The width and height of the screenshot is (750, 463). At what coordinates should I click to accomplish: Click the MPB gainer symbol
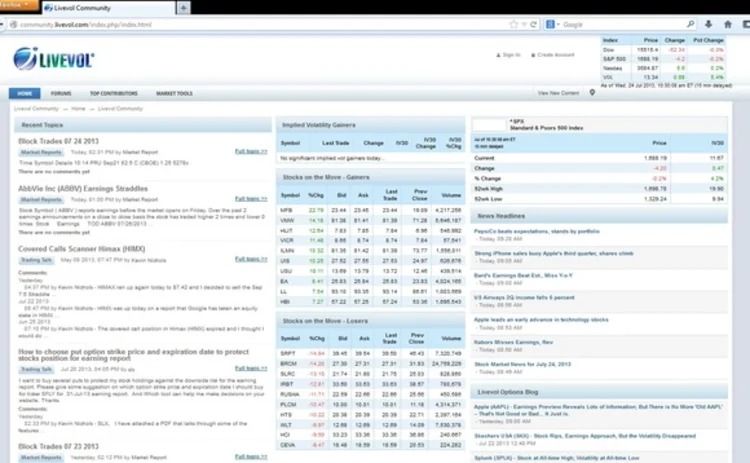click(x=286, y=210)
